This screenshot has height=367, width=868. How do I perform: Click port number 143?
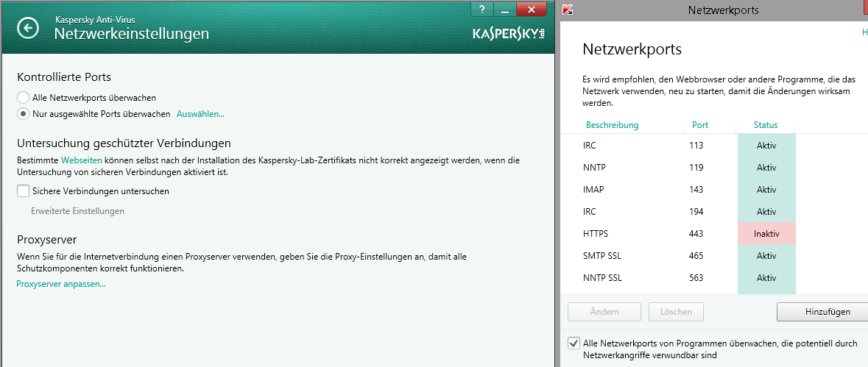click(x=696, y=190)
